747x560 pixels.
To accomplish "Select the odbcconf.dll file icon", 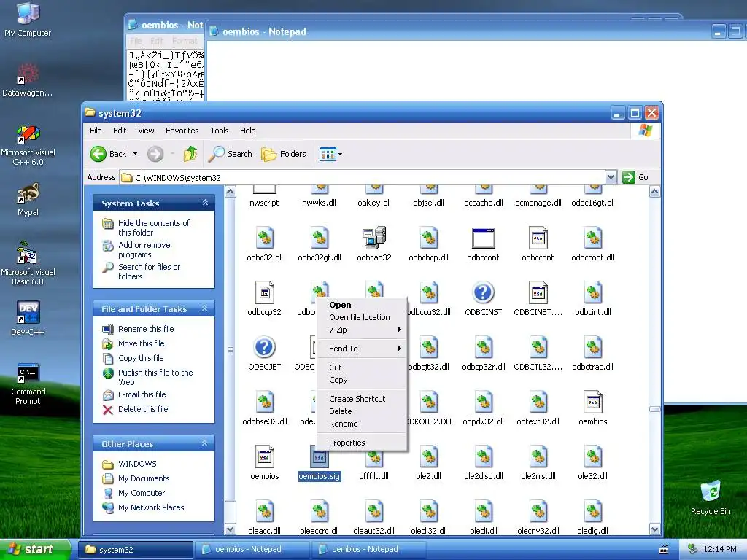I will coord(592,238).
